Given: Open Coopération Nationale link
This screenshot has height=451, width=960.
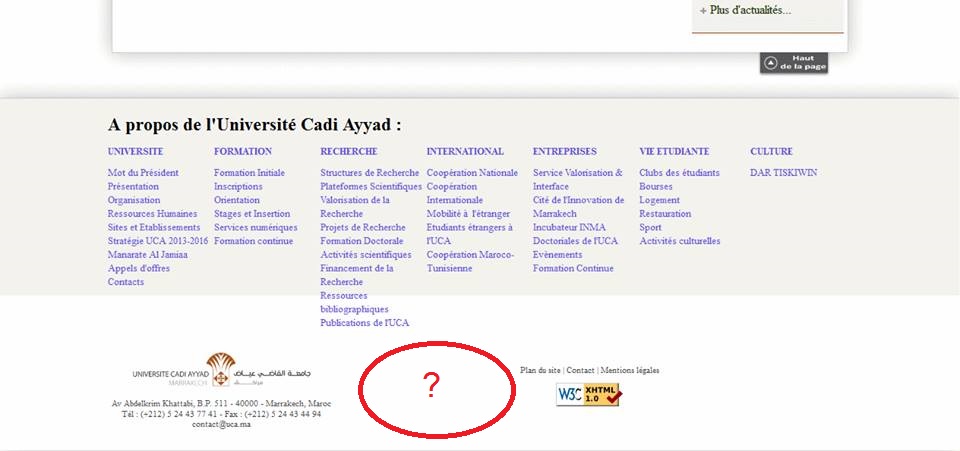Looking at the screenshot, I should click(472, 173).
